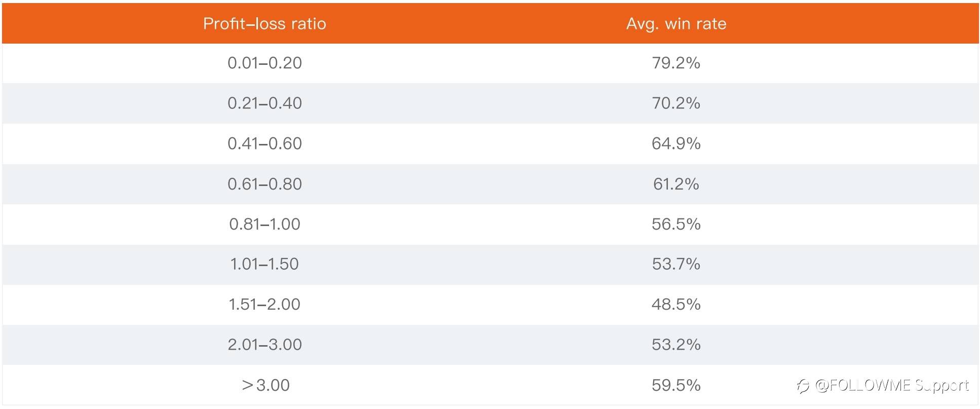Screen dimensions: 980x409
Task: Click the 0.81–1.00 ratio cell
Action: (x=265, y=224)
